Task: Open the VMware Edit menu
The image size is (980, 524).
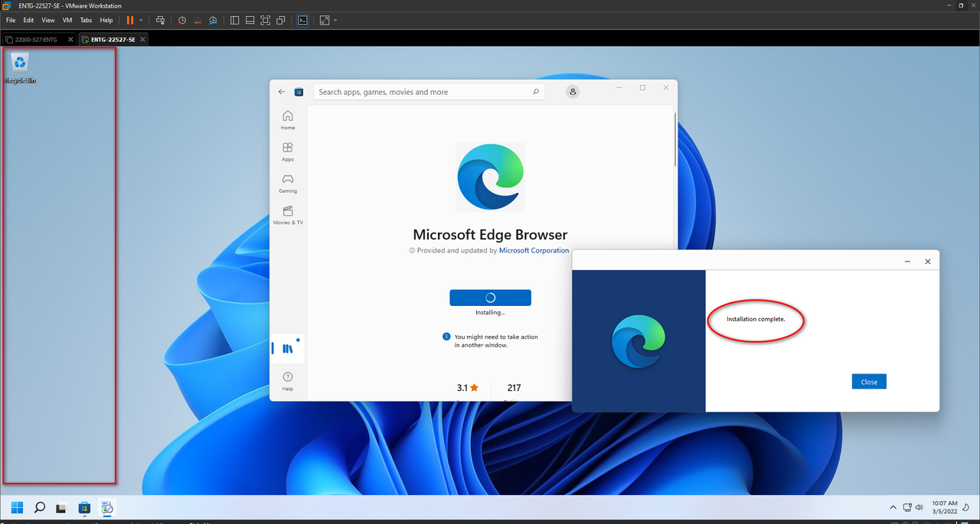Action: click(28, 20)
